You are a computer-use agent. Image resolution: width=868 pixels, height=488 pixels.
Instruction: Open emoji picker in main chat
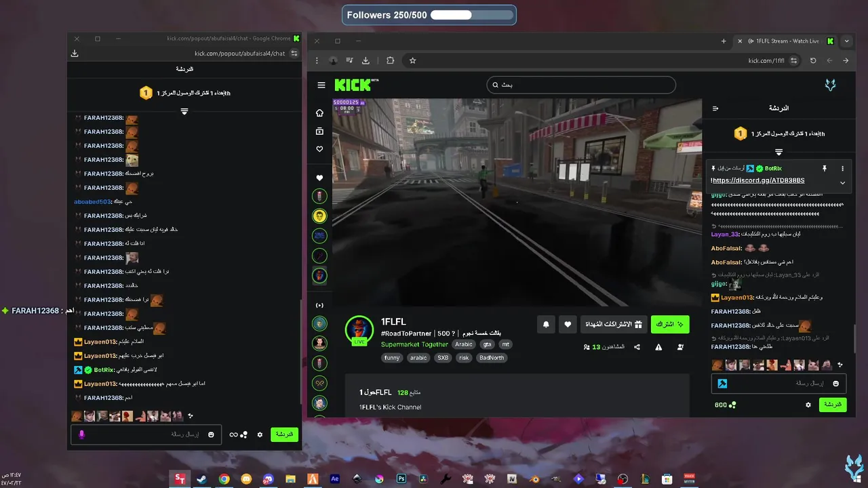tap(835, 384)
